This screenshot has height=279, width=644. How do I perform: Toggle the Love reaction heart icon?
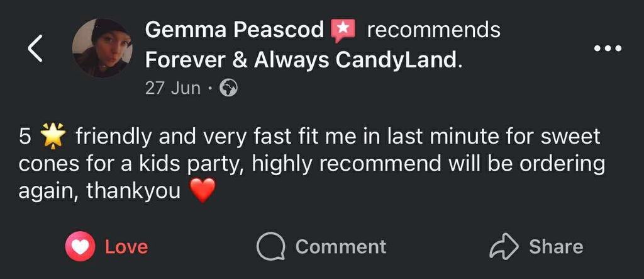[80, 247]
